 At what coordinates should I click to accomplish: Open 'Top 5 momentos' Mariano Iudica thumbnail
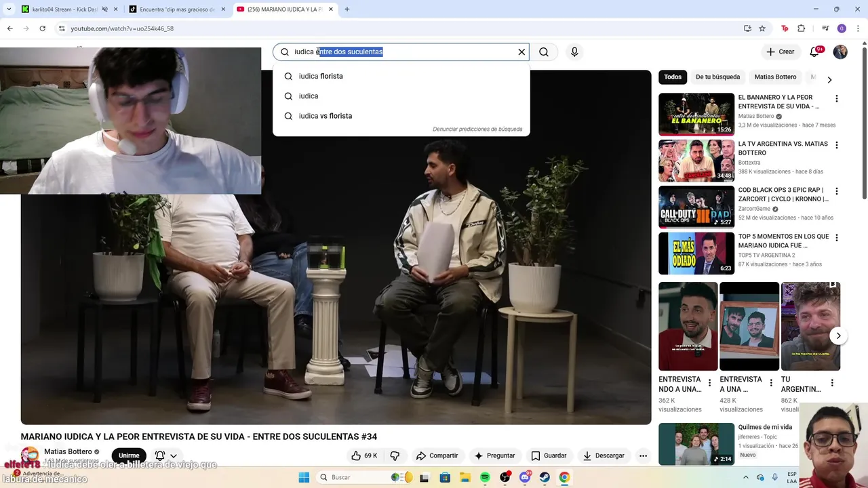[x=696, y=253]
